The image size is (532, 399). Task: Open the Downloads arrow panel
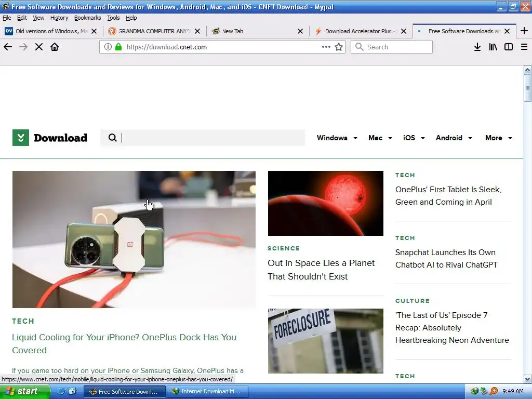pos(477,47)
